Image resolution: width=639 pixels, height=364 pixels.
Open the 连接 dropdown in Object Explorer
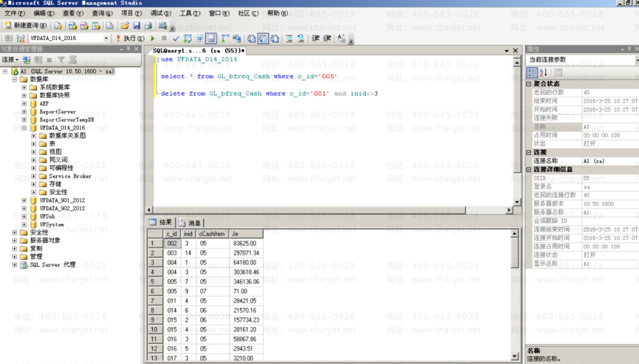pos(10,60)
